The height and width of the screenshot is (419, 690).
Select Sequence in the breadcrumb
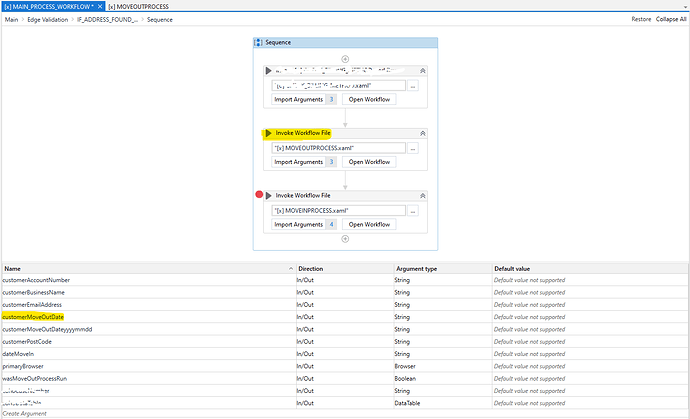(160, 20)
